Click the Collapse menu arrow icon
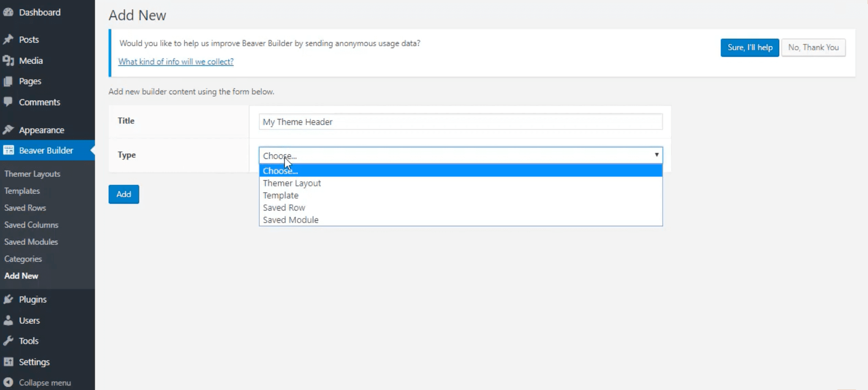 (8, 382)
